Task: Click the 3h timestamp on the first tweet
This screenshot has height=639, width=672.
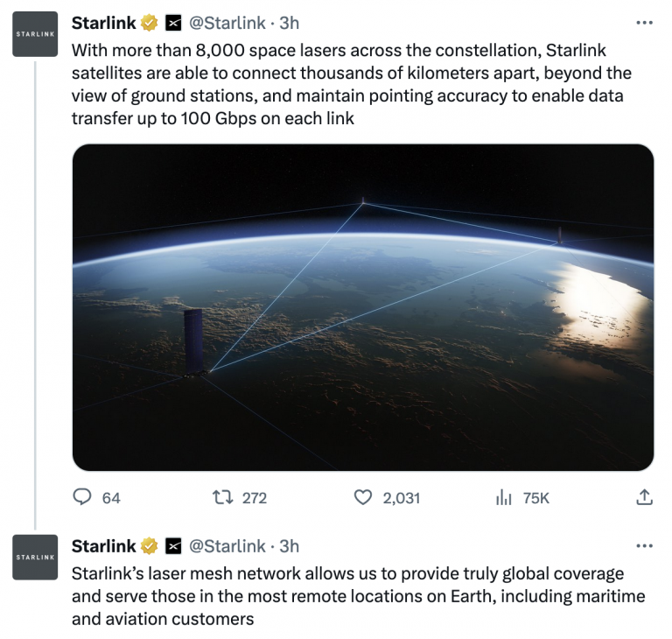Action: [x=289, y=23]
